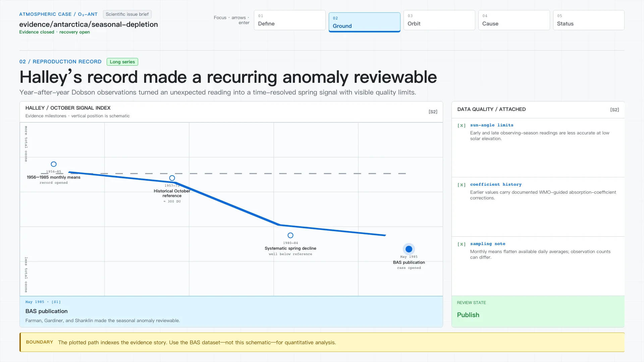Click the 'record opened' caption
This screenshot has width=644, height=362.
pos(54,183)
